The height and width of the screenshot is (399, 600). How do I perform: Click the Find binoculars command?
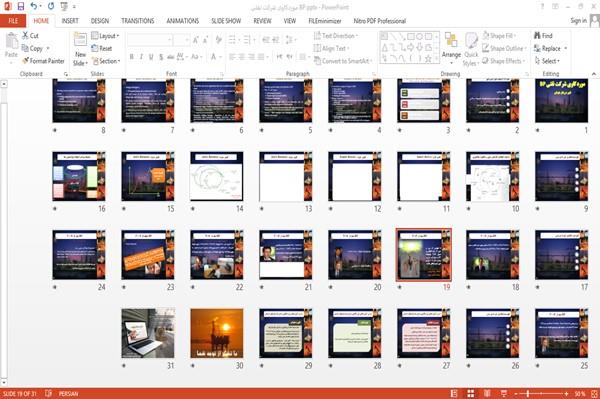543,36
